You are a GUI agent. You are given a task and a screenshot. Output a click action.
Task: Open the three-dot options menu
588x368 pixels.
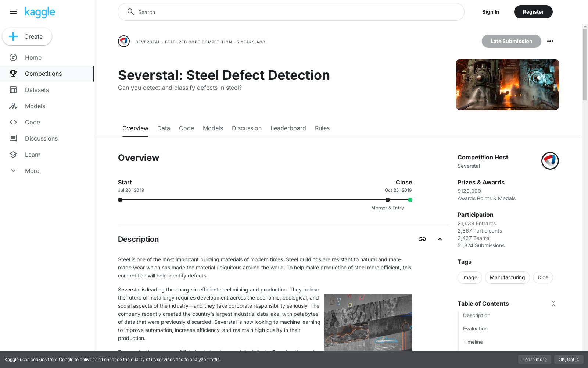[550, 41]
